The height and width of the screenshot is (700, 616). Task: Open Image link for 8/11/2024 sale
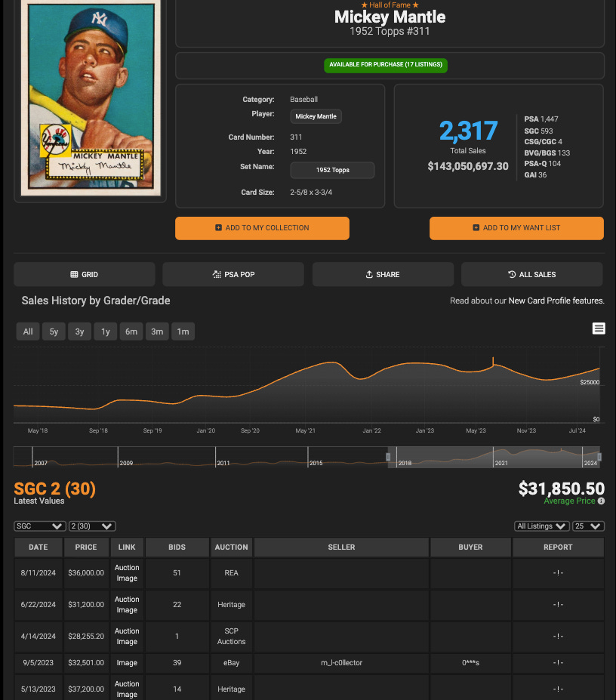(x=127, y=578)
